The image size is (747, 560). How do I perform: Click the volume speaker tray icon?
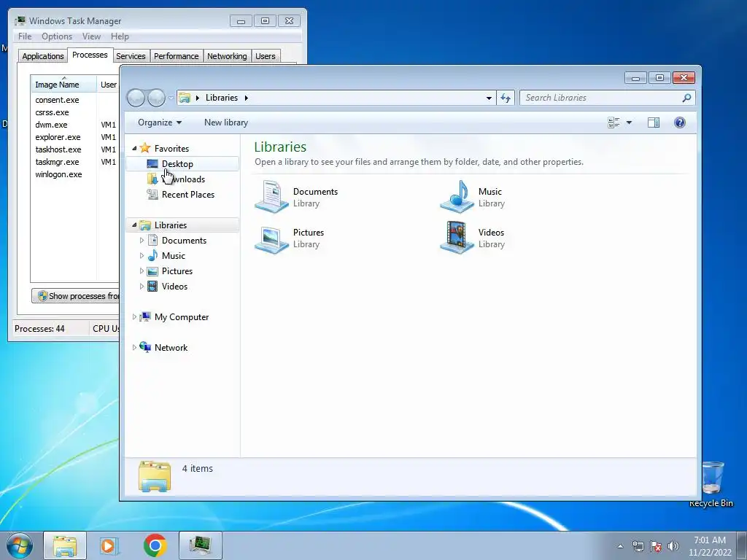pos(673,546)
